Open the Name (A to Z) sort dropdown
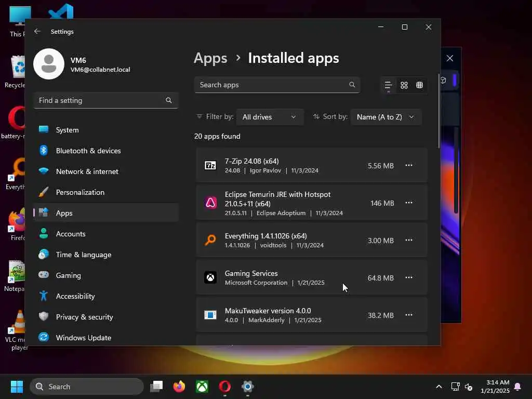 tap(386, 117)
